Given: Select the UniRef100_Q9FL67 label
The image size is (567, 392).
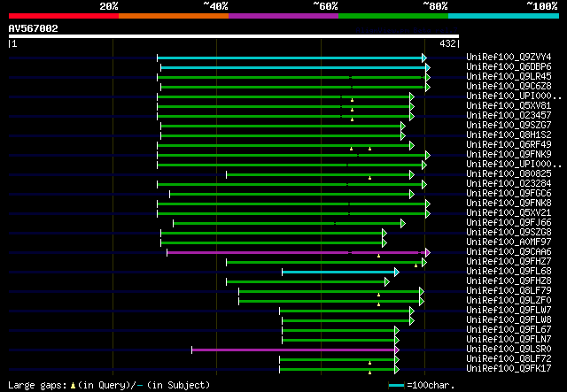Looking at the screenshot, I should (509, 330).
